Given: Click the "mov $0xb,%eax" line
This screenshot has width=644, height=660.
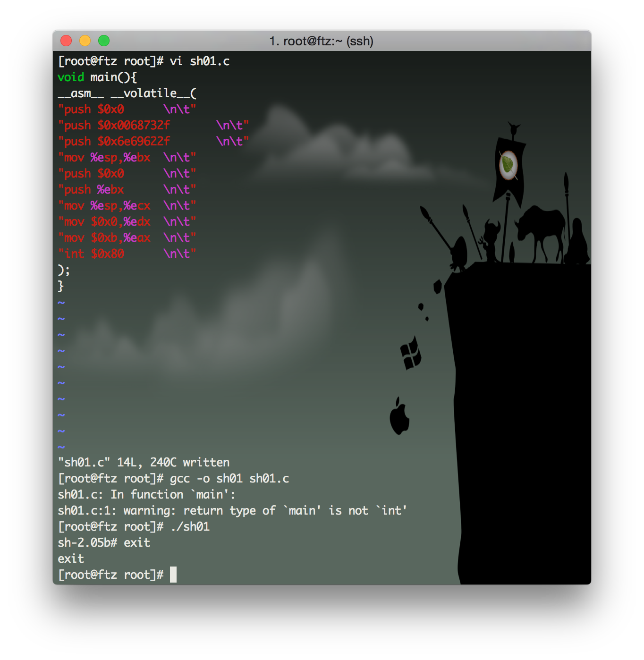Looking at the screenshot, I should pyautogui.click(x=127, y=238).
